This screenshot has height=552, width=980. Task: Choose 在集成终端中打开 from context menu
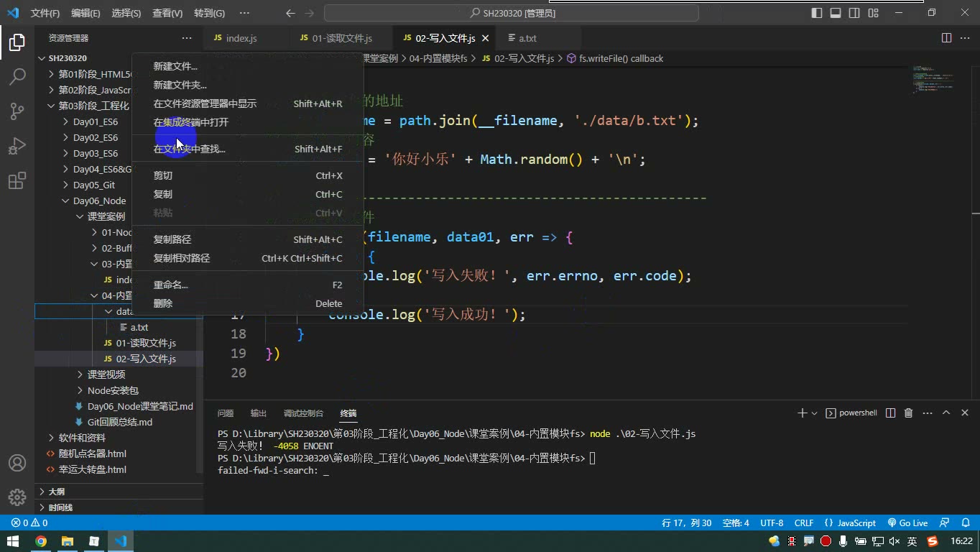[x=247, y=122]
